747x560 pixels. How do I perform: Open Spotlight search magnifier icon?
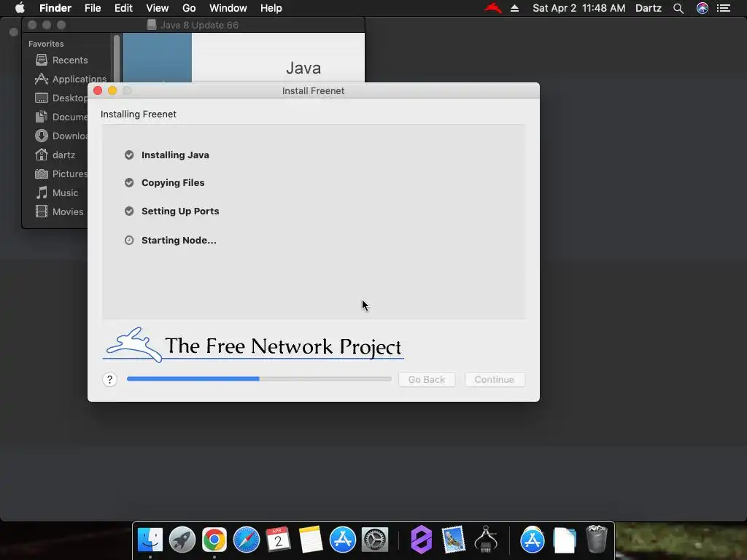click(678, 8)
